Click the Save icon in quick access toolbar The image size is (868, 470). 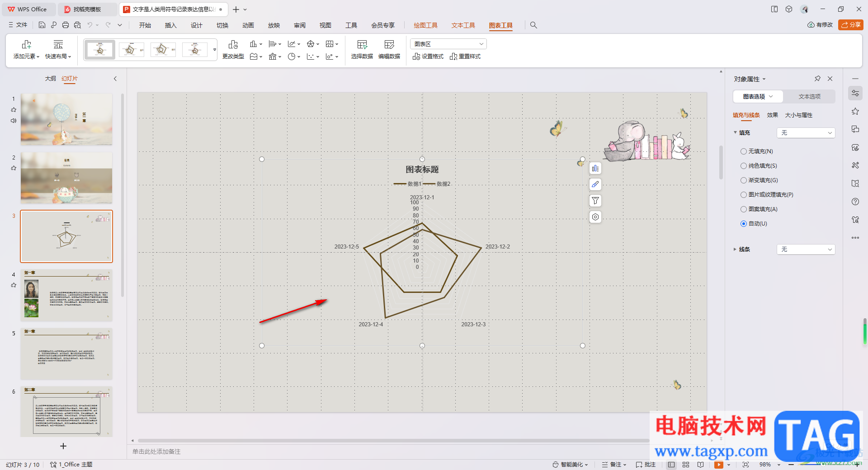42,25
